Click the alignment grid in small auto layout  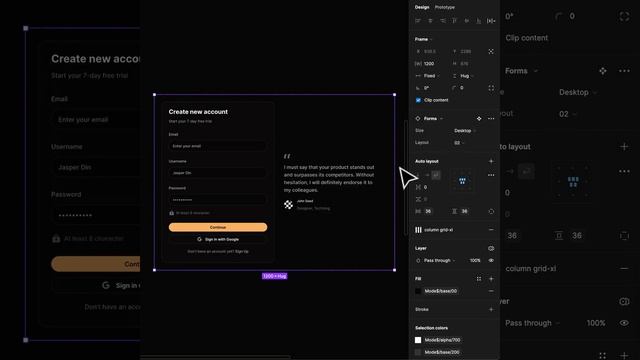[x=462, y=181]
